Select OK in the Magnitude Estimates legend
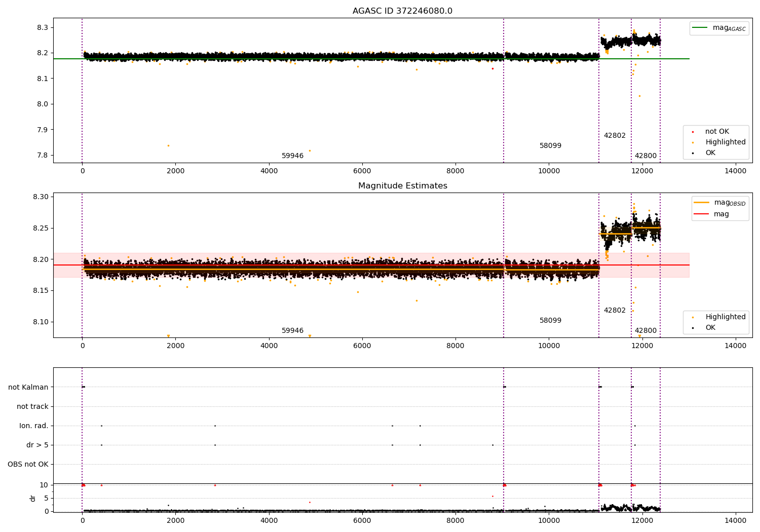 point(704,328)
